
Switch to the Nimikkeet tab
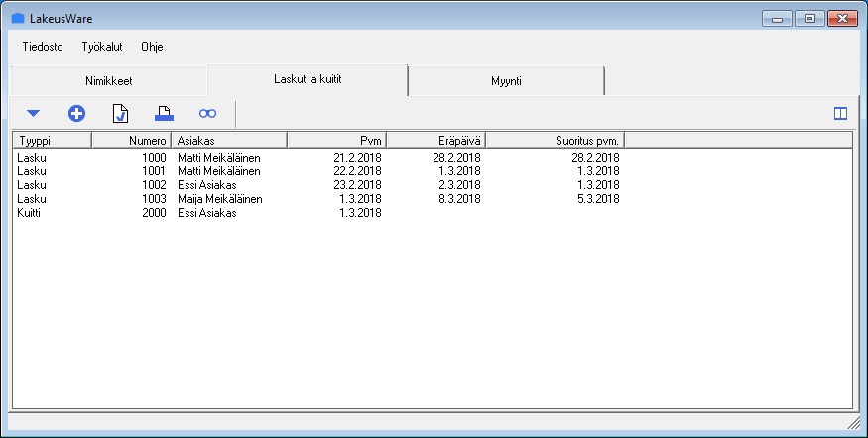click(x=108, y=81)
